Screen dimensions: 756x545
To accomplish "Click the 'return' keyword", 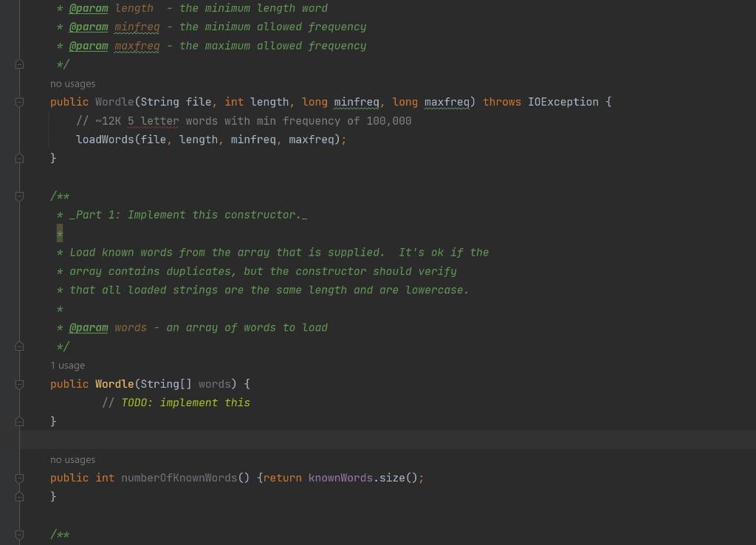I will click(282, 478).
